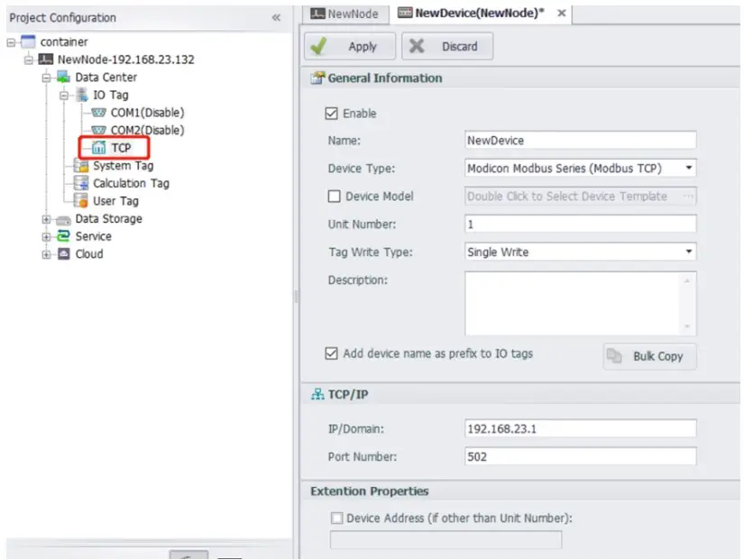Viewport: 744px width, 560px height.
Task: Click the System Tag icon
Action: point(81,166)
